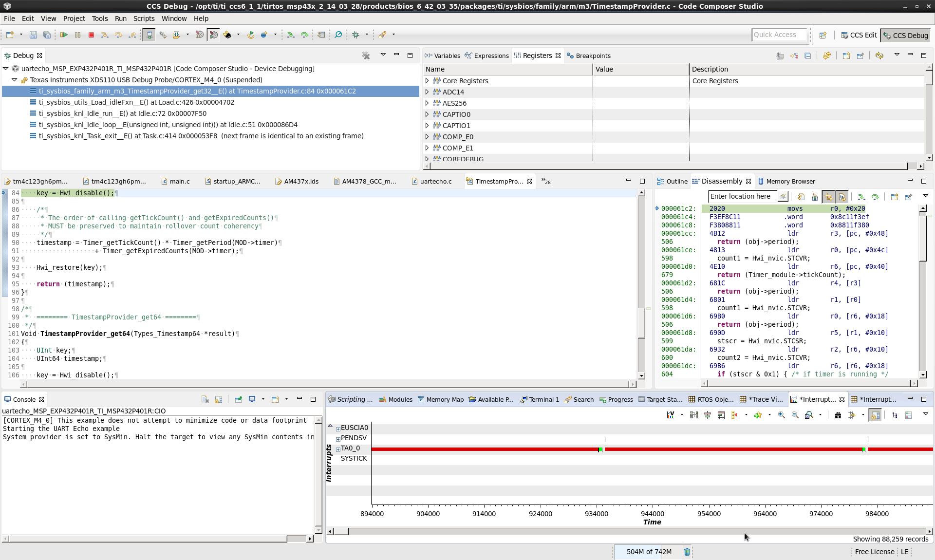Toggle the selected breakpoint-style button in main toolbar
935x560 pixels.
(213, 35)
